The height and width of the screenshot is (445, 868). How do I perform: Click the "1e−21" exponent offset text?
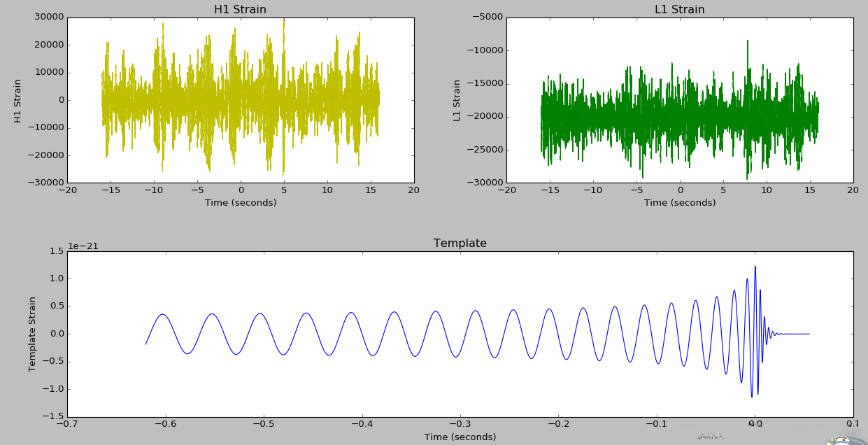click(83, 246)
